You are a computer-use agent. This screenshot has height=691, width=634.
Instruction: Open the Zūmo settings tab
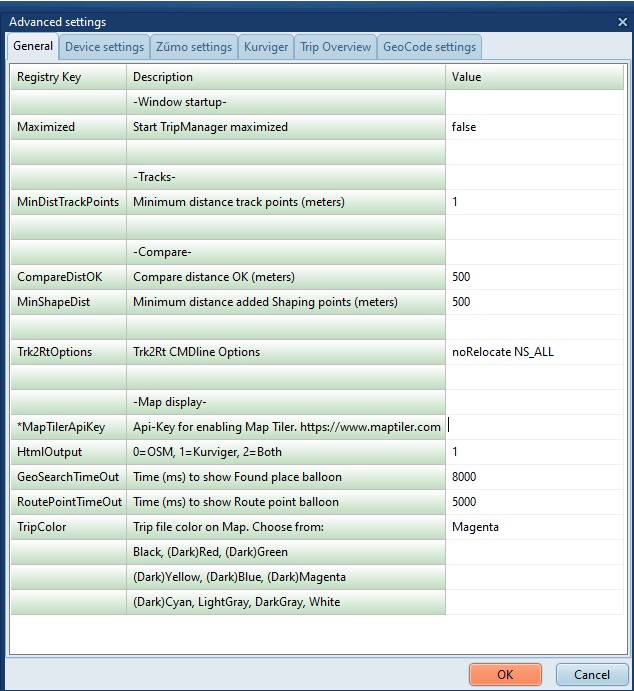tap(195, 47)
